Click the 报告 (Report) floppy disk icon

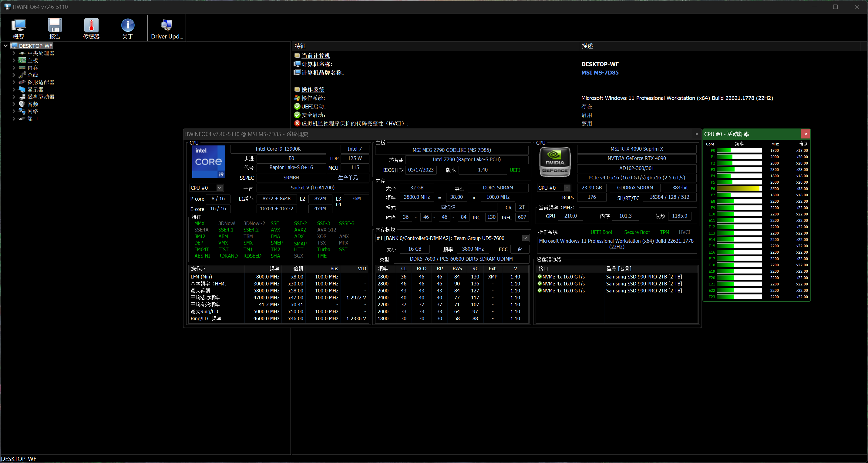55,25
